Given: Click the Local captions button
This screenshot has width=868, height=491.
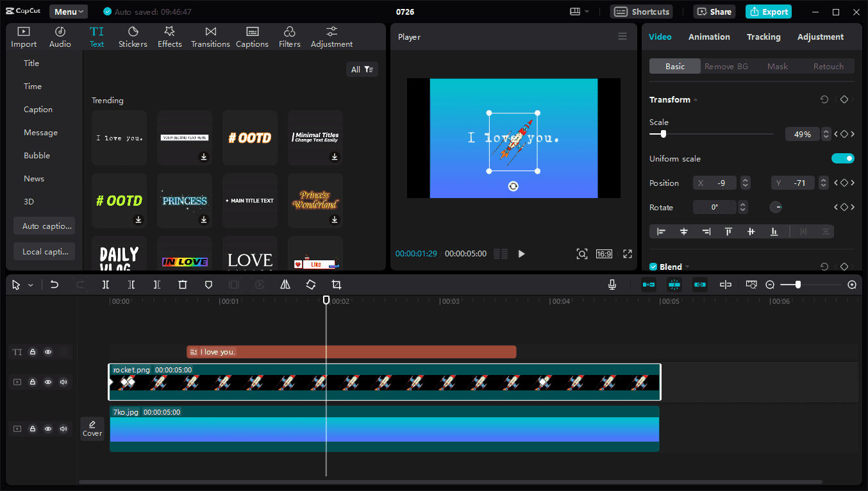Looking at the screenshot, I should point(44,251).
